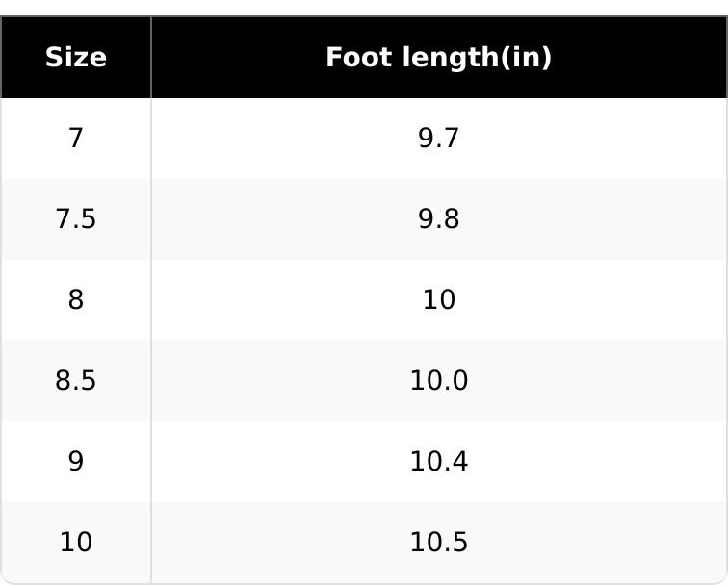Click the 9.8 foot length value
The height and width of the screenshot is (585, 728).
pyautogui.click(x=438, y=219)
